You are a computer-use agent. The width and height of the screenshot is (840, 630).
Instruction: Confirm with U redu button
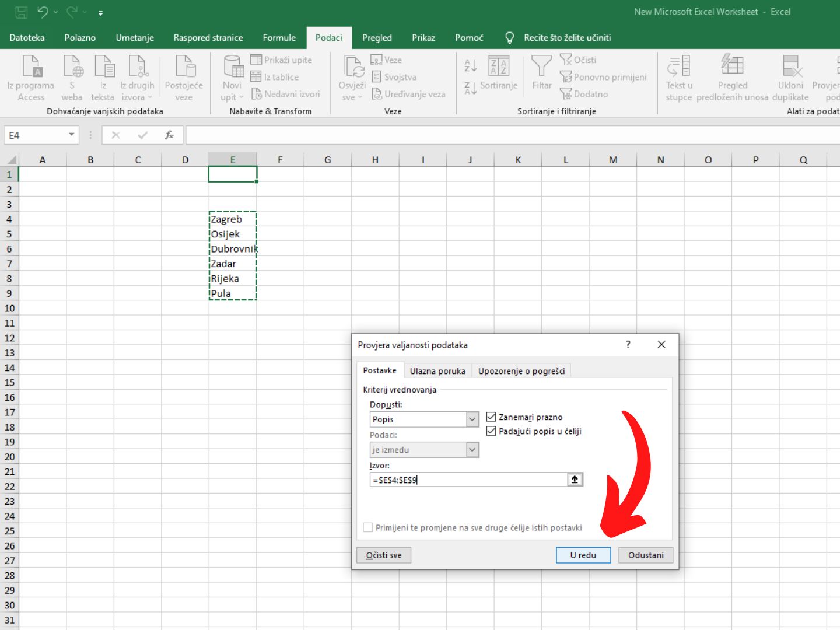(583, 555)
